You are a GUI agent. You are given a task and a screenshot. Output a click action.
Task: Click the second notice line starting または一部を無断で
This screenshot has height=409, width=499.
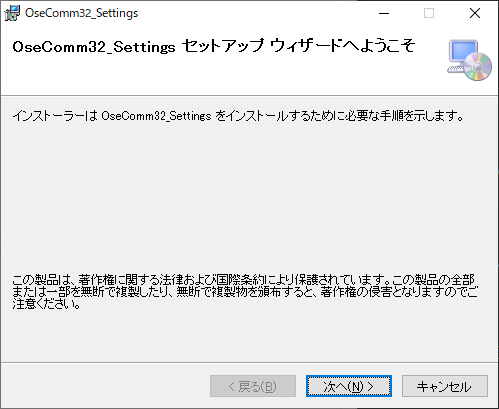(245, 292)
